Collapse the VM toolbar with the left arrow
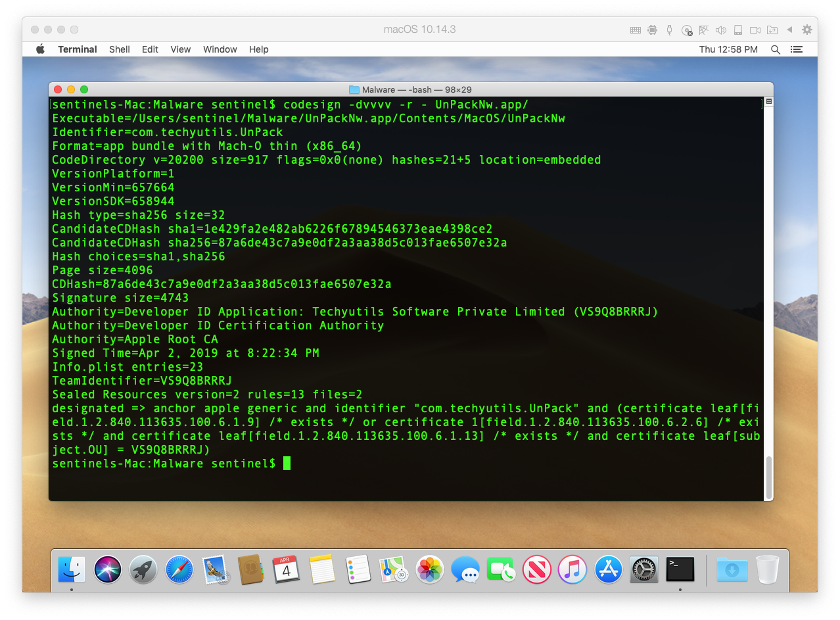 tap(789, 30)
